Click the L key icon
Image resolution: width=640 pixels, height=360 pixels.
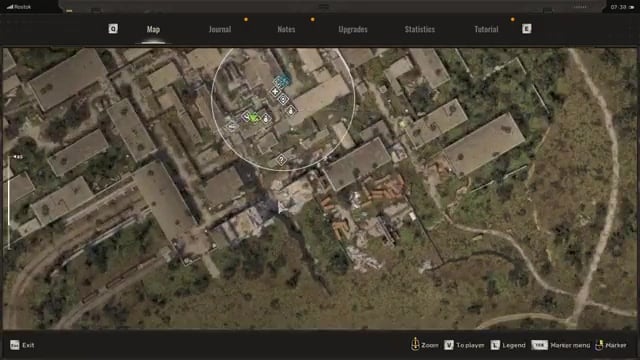point(495,345)
